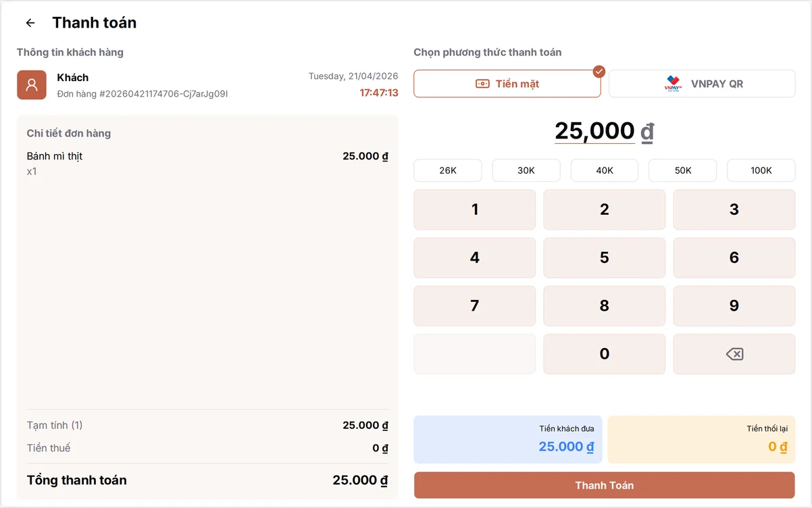Click the Tổng thanh toán label
This screenshot has height=508, width=812.
click(77, 480)
